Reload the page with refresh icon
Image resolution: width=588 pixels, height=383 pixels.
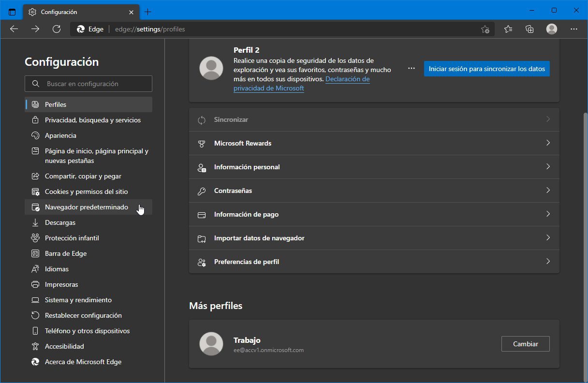pyautogui.click(x=57, y=29)
